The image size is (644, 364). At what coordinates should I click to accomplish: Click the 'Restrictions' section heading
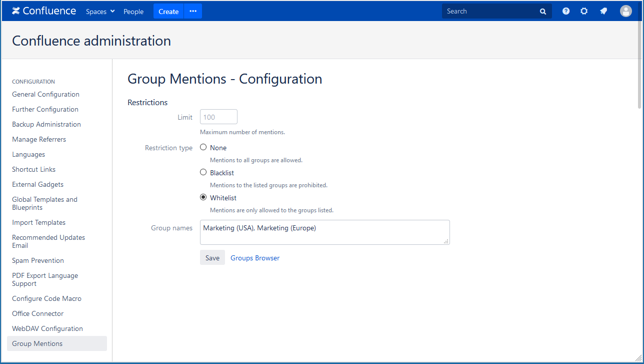(147, 102)
